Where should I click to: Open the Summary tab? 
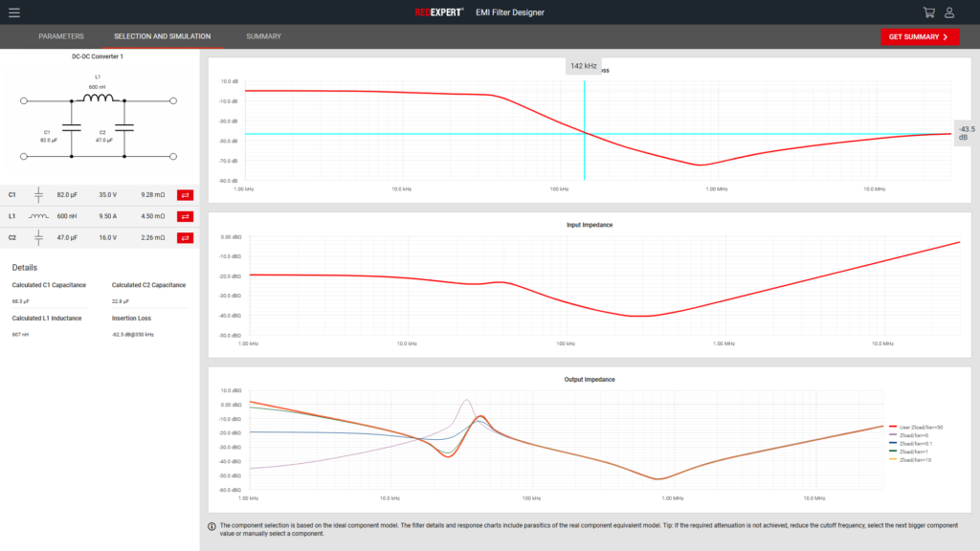[263, 36]
